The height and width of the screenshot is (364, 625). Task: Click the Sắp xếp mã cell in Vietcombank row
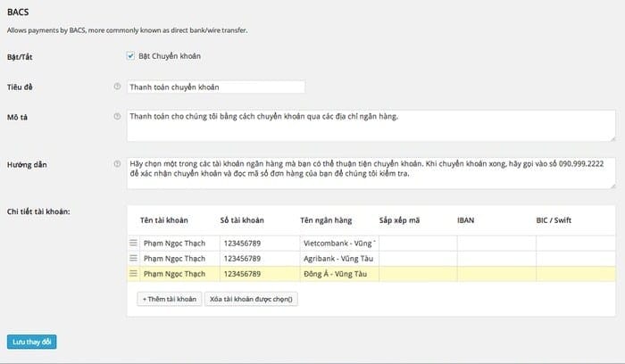tap(418, 244)
